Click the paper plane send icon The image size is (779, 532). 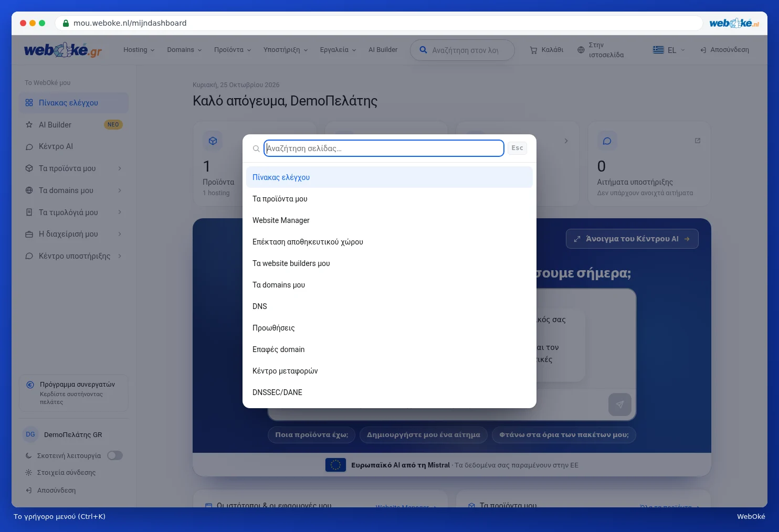click(620, 405)
